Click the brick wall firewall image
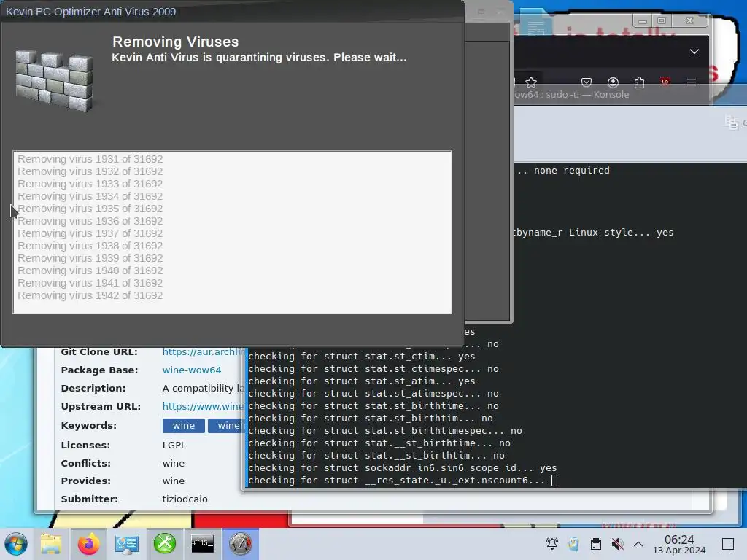747x560 pixels. tap(54, 81)
